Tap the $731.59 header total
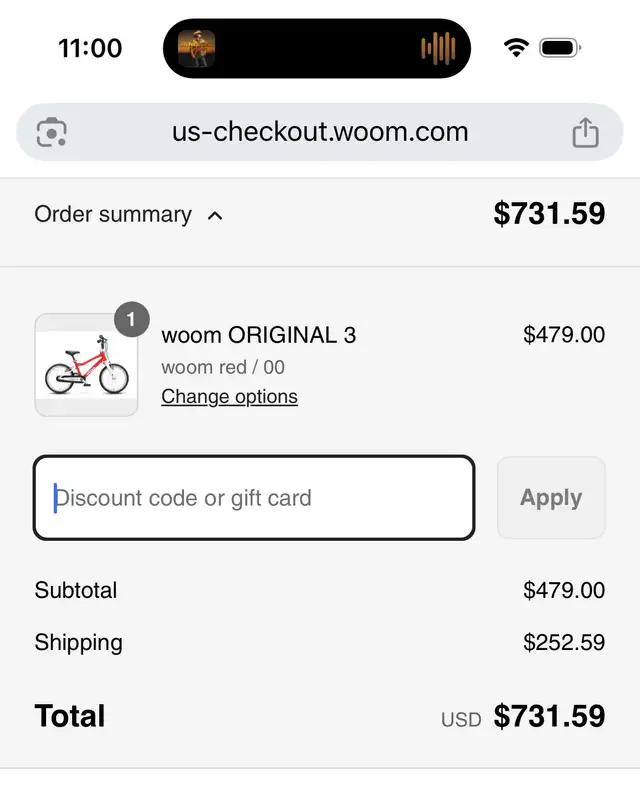 click(x=549, y=213)
